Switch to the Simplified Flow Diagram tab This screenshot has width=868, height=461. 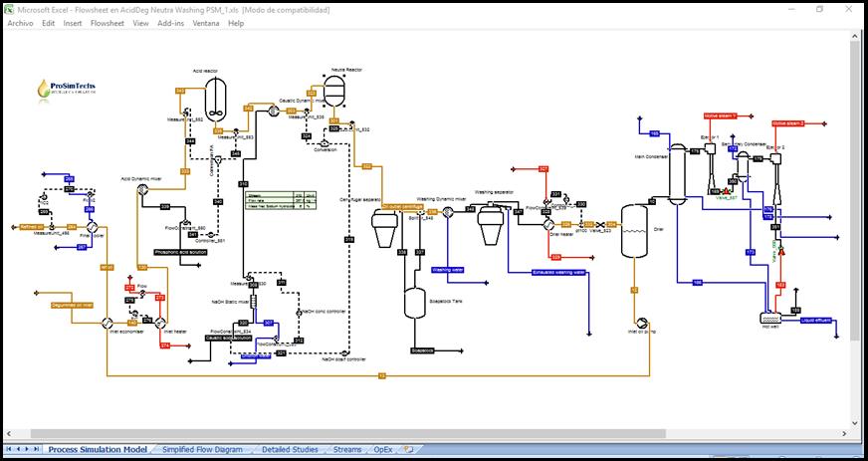(201, 450)
